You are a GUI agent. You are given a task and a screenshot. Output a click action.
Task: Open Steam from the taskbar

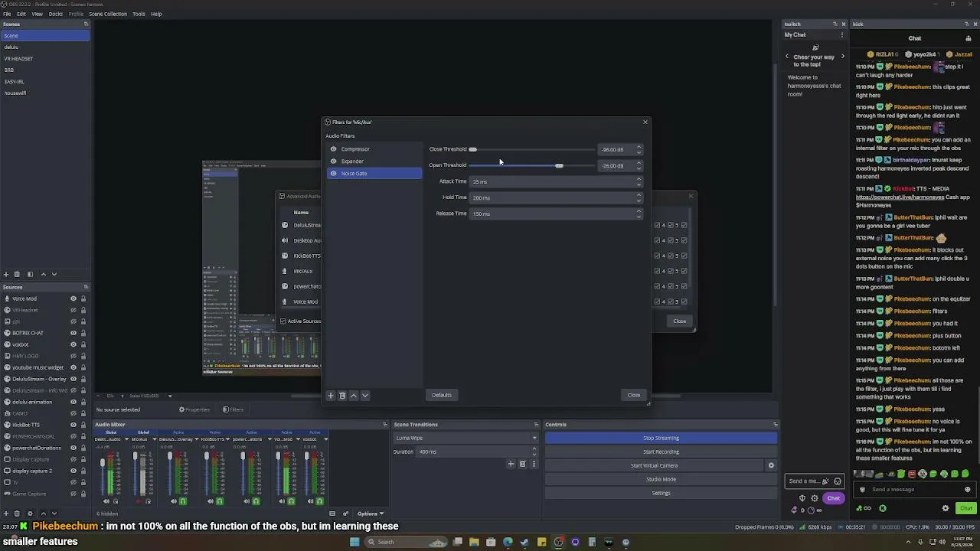[524, 543]
